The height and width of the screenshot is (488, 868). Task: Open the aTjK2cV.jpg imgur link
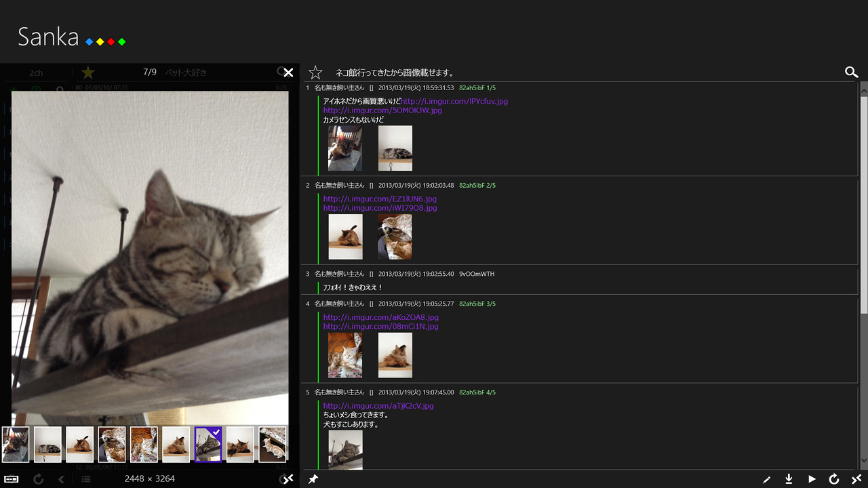(x=378, y=406)
